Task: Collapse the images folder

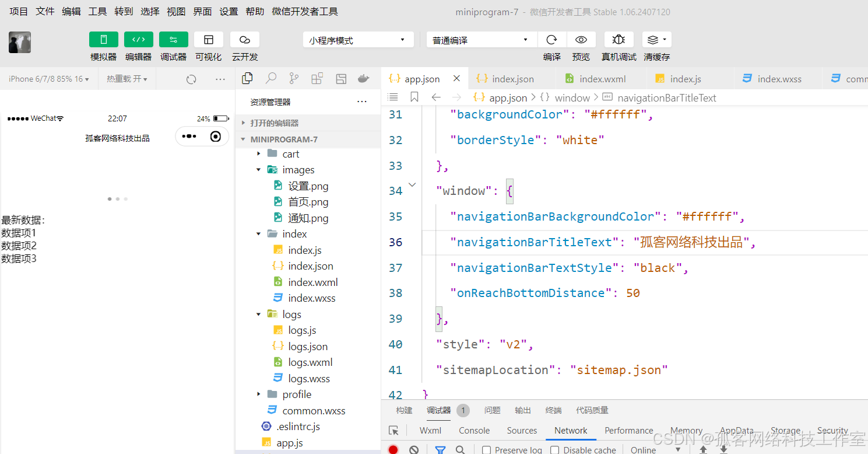Action: (259, 170)
